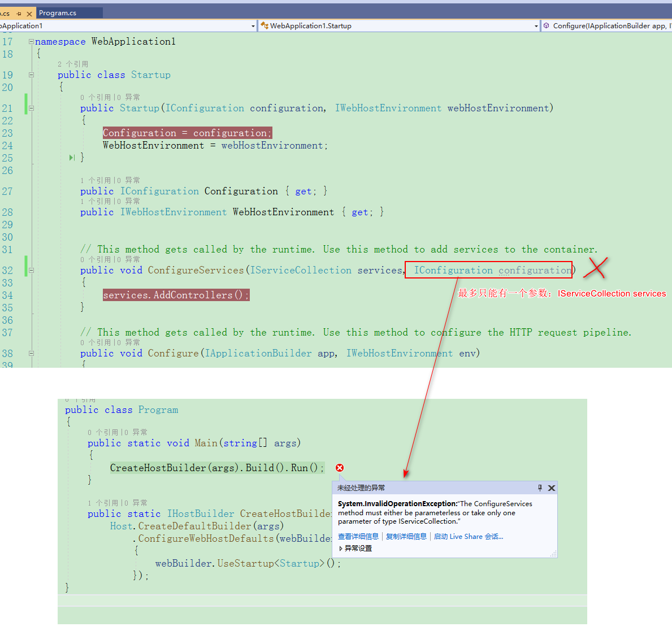Start a Live Share session via 启动 Live Share 会话
Screen dimensions: 672x644
tap(469, 536)
